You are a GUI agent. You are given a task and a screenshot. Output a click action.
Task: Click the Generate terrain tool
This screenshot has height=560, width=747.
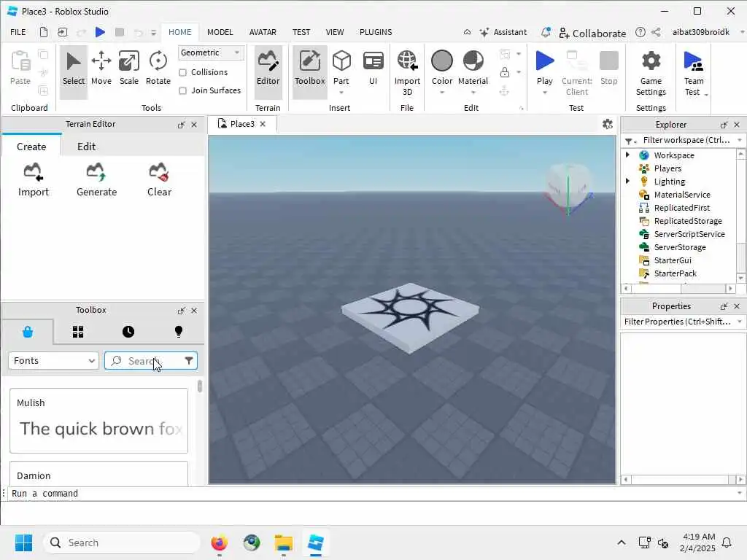click(x=96, y=179)
